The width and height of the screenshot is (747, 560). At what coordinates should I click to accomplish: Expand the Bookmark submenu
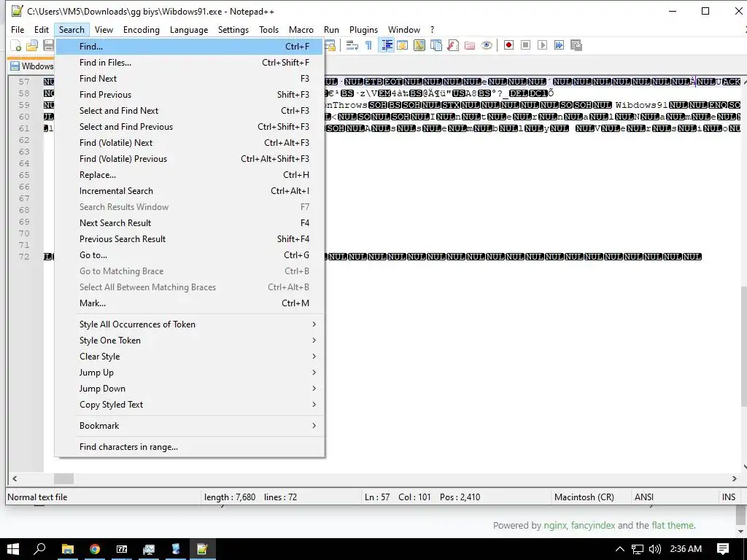coord(190,426)
